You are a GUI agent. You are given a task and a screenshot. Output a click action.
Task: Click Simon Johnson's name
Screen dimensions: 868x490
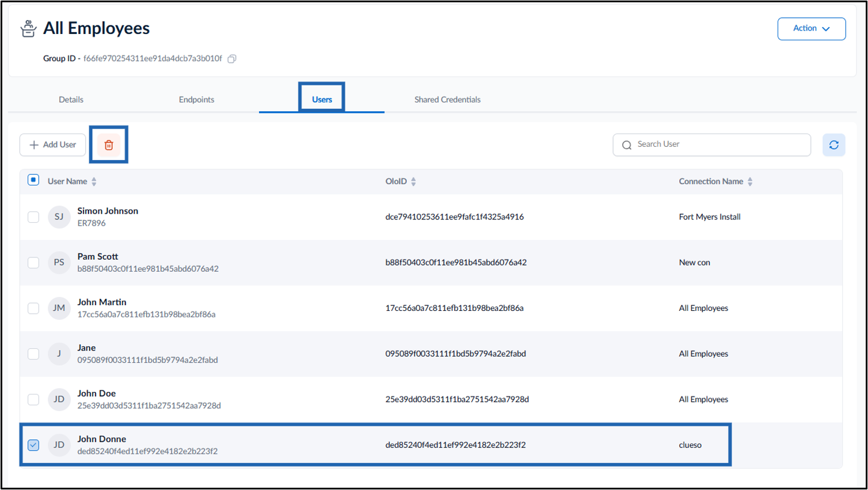click(108, 211)
